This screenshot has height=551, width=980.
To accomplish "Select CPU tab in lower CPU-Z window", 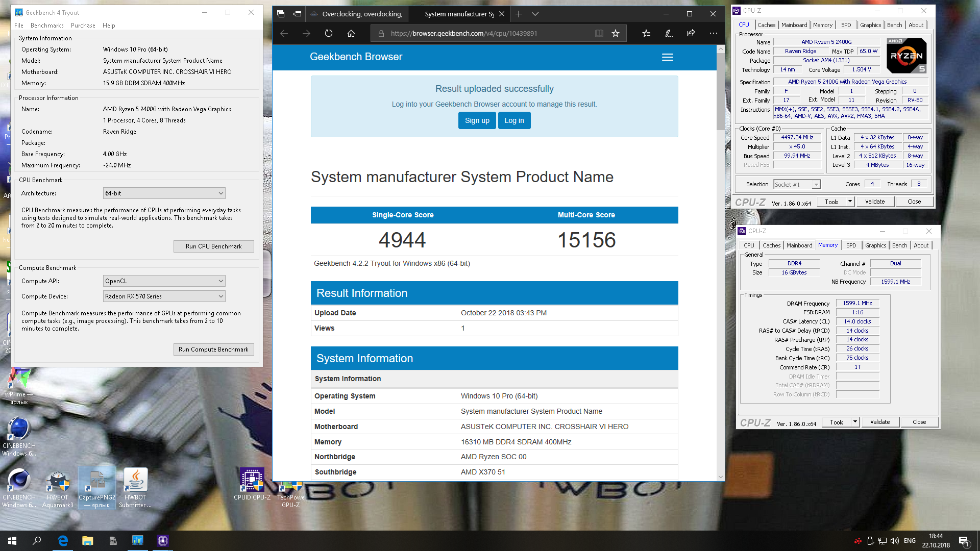I will [749, 245].
